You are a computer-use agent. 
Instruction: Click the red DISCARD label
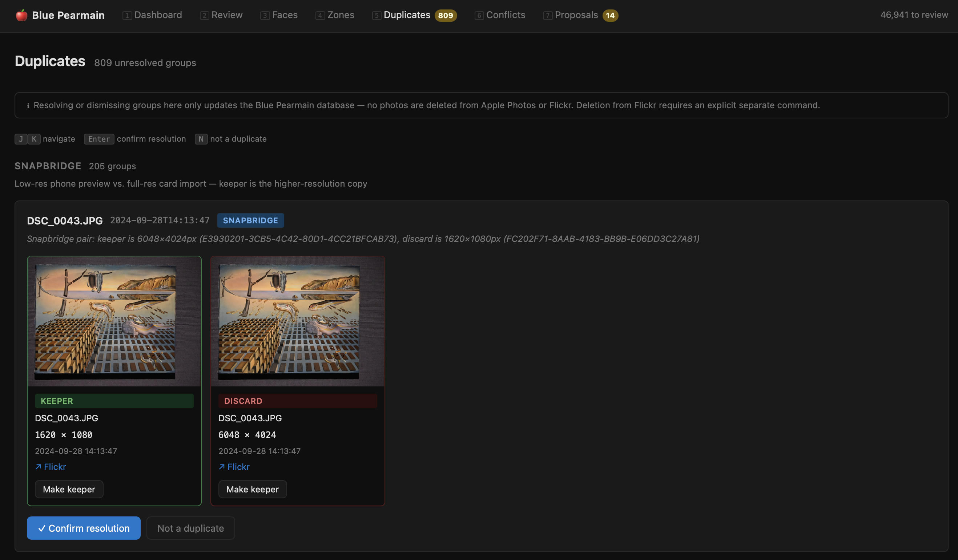coord(298,401)
